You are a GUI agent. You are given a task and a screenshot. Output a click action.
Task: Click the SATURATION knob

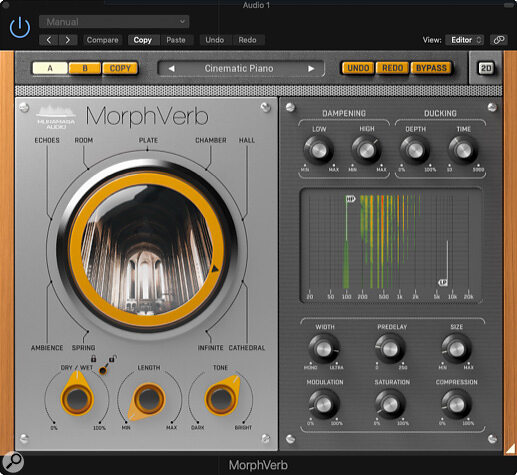point(390,405)
